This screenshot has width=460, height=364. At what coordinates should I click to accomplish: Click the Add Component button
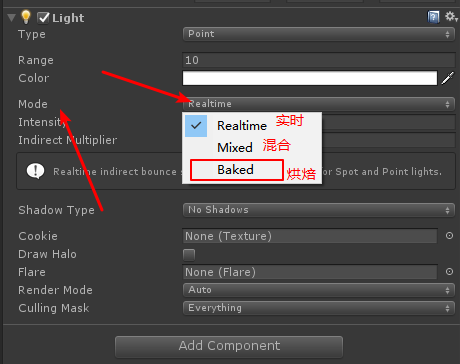pos(229,346)
